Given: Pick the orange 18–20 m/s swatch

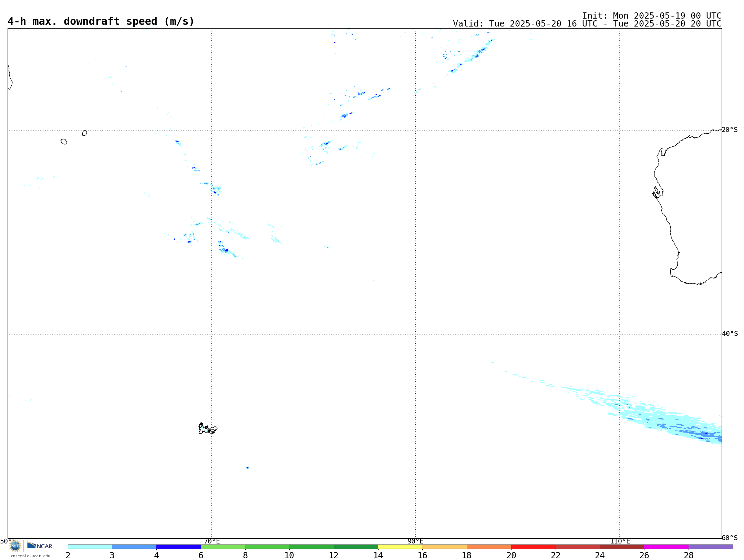Looking at the screenshot, I should point(489,547).
